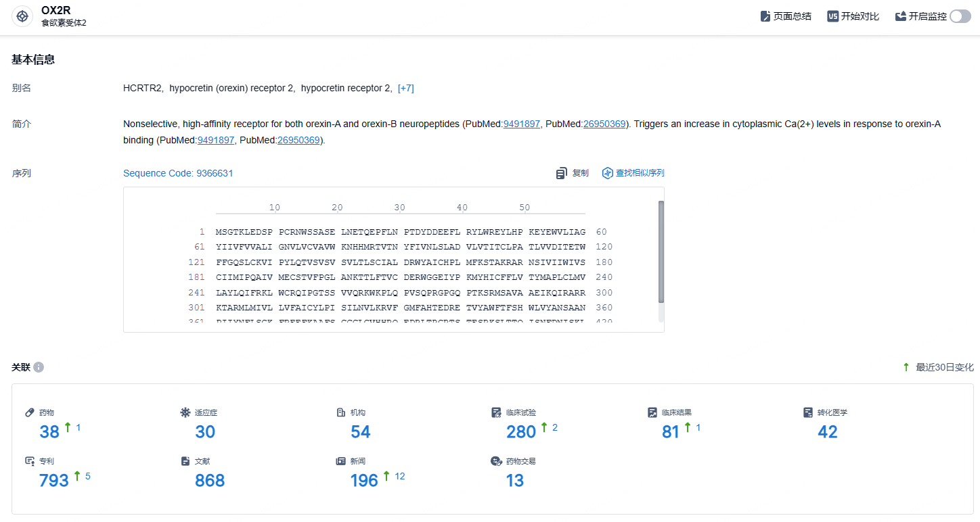Expand the [+7] additional aliases
This screenshot has height=522, width=980.
pyautogui.click(x=406, y=88)
